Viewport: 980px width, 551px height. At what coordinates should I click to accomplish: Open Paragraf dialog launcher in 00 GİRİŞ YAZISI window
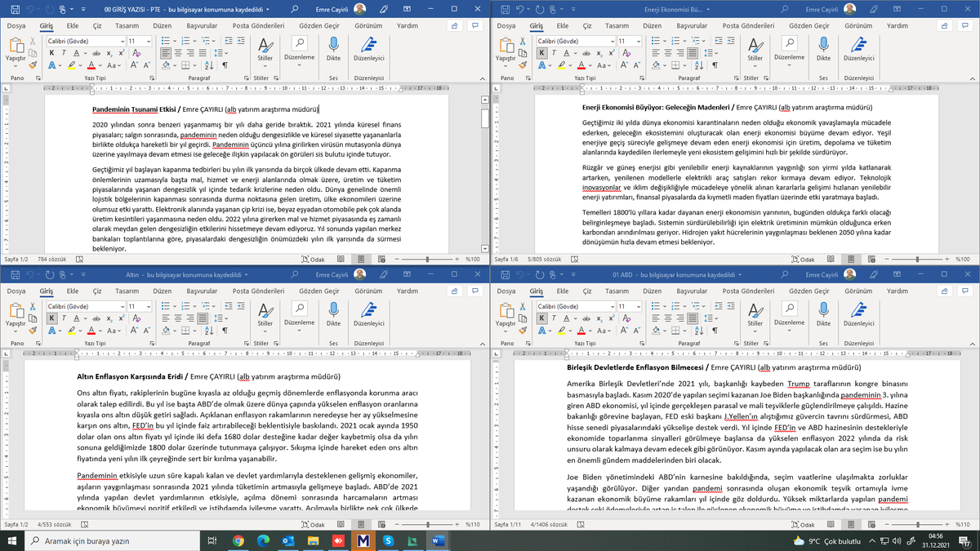[x=247, y=78]
